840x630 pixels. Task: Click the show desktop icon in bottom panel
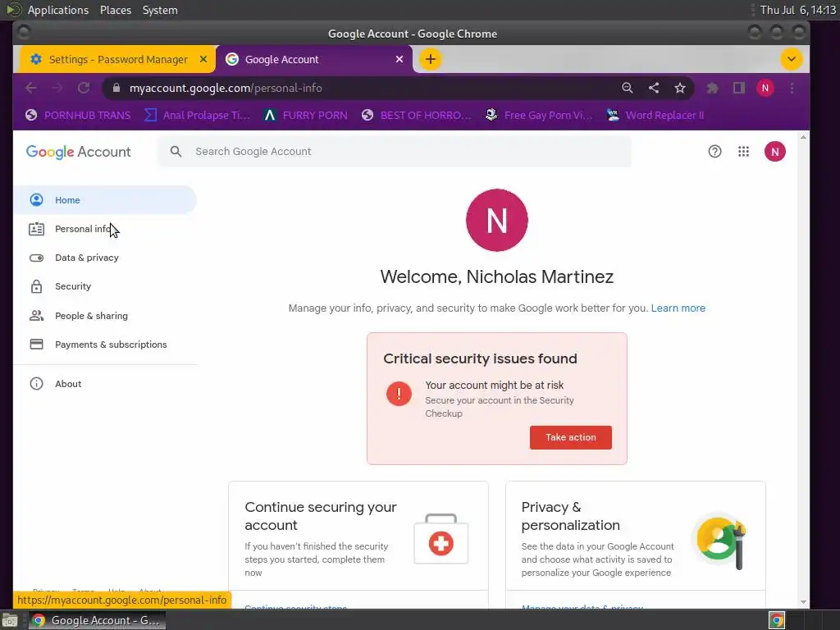tap(10, 620)
